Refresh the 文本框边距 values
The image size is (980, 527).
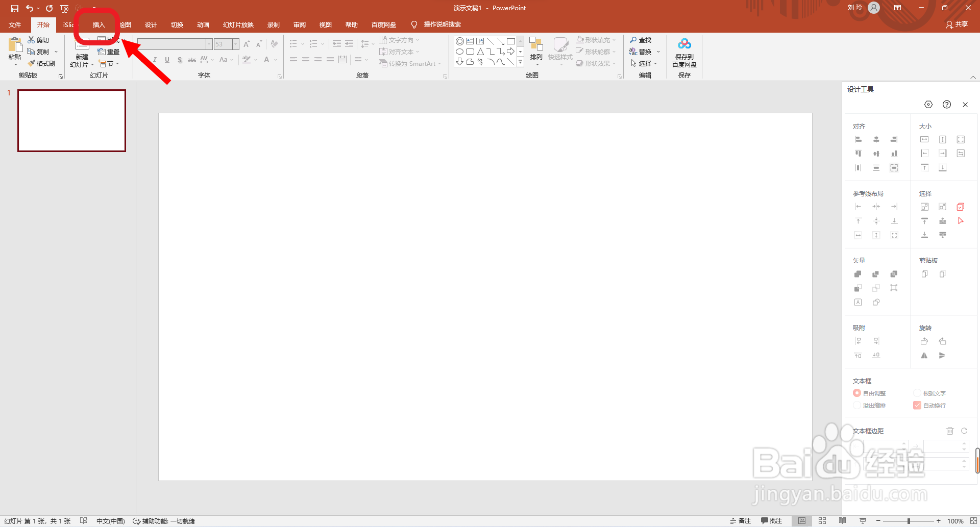coord(964,431)
